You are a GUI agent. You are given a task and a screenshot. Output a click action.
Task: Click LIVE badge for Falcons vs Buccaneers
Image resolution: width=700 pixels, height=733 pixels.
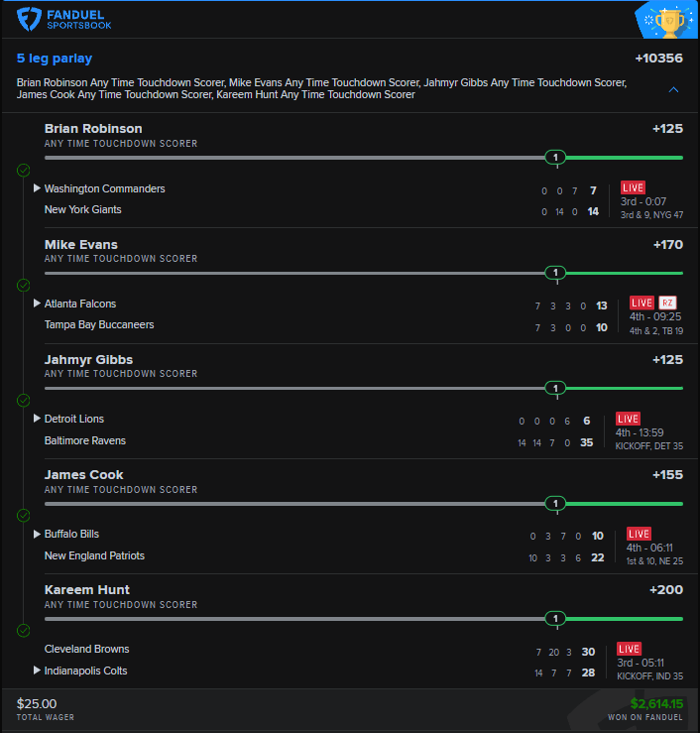(x=642, y=303)
